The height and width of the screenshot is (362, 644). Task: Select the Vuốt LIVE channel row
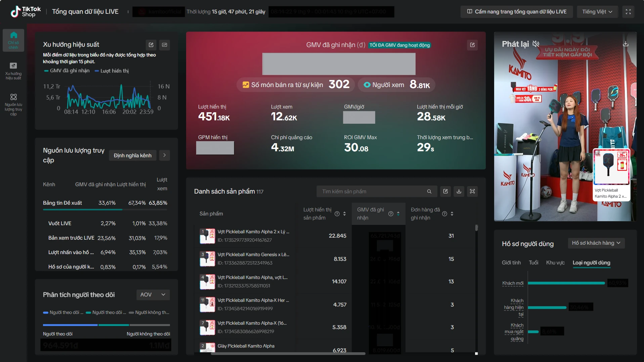[x=105, y=223]
